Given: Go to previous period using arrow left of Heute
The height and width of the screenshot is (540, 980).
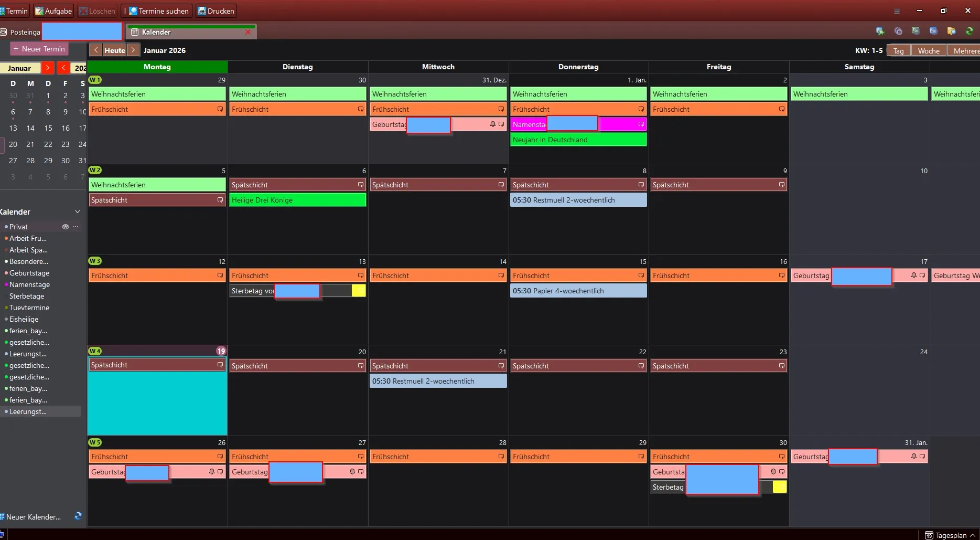Looking at the screenshot, I should coord(96,50).
